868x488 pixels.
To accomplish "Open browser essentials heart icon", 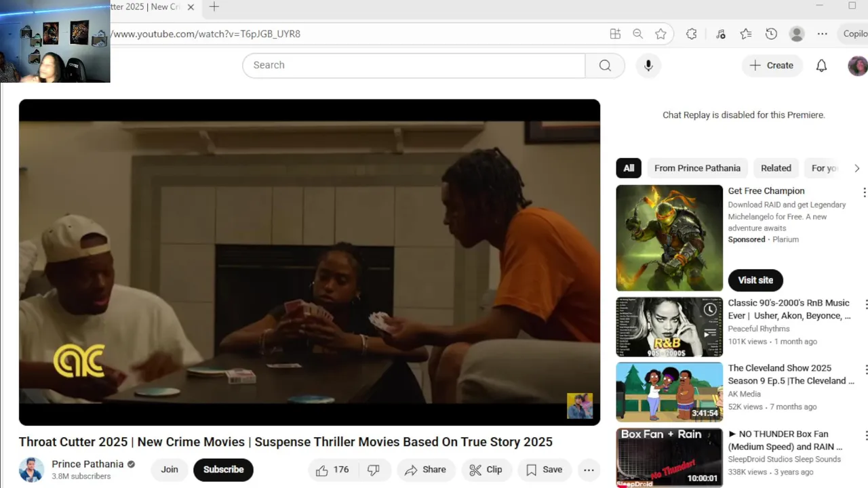I will pos(720,34).
